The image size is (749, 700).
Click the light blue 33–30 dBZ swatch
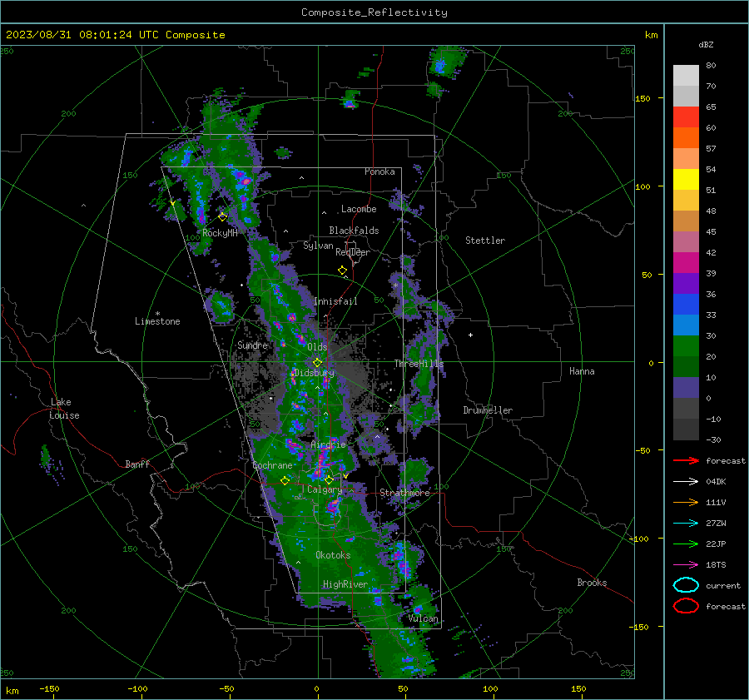(686, 325)
